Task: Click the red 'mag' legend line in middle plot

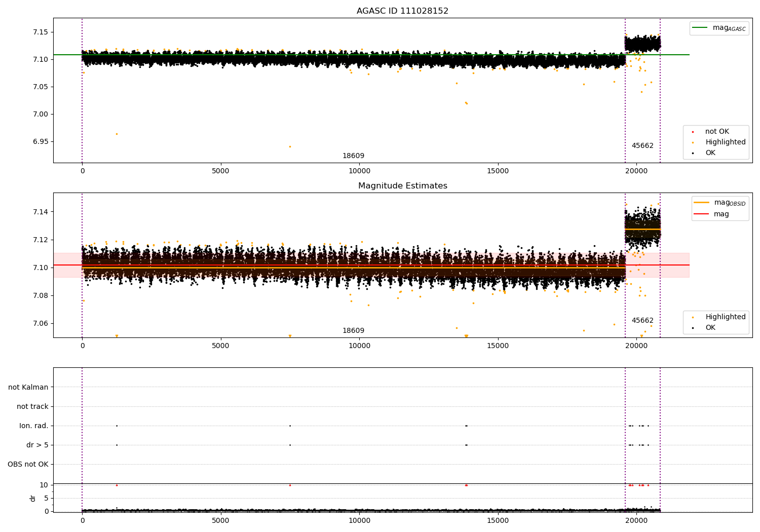Action: 702,214
